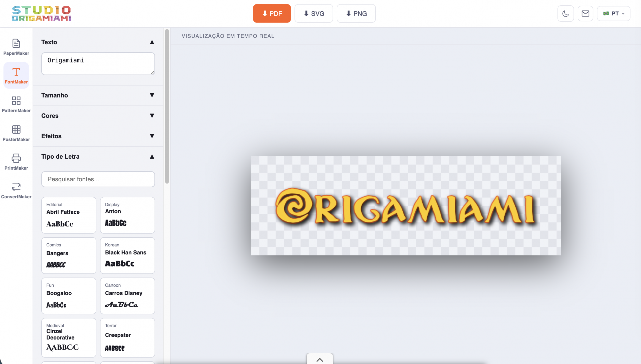Expand the Tamanho section

click(x=98, y=95)
